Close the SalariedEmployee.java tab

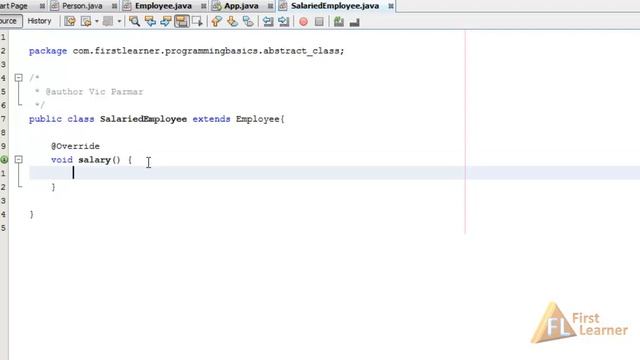click(x=391, y=6)
